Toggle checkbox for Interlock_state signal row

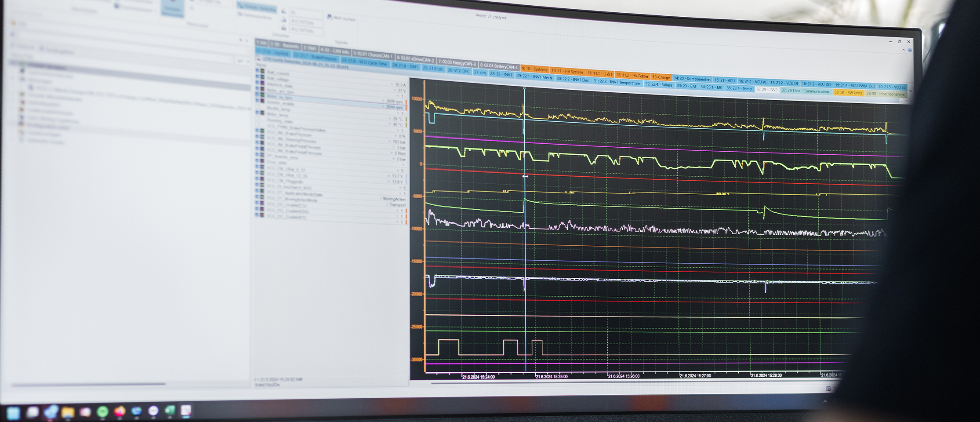pyautogui.click(x=257, y=82)
